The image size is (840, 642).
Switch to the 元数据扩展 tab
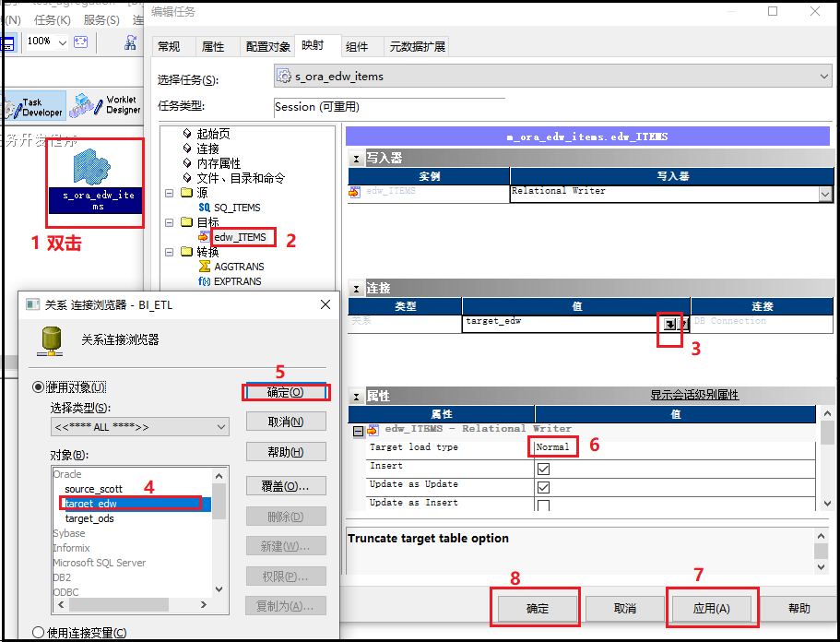tap(418, 47)
